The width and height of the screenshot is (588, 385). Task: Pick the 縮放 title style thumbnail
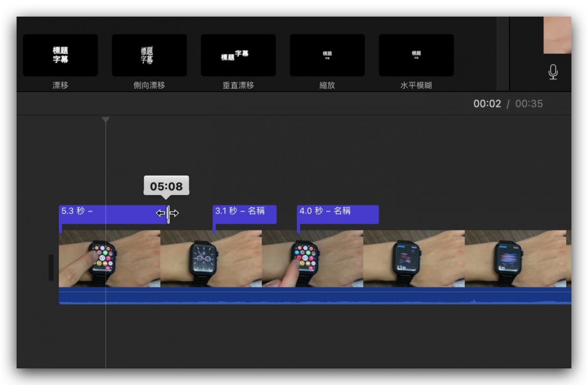tap(327, 55)
